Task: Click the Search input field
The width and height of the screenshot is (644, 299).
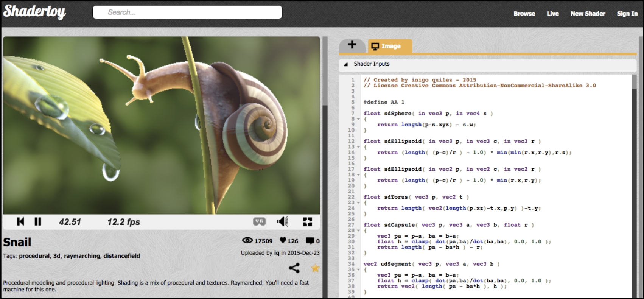Action: click(x=187, y=12)
